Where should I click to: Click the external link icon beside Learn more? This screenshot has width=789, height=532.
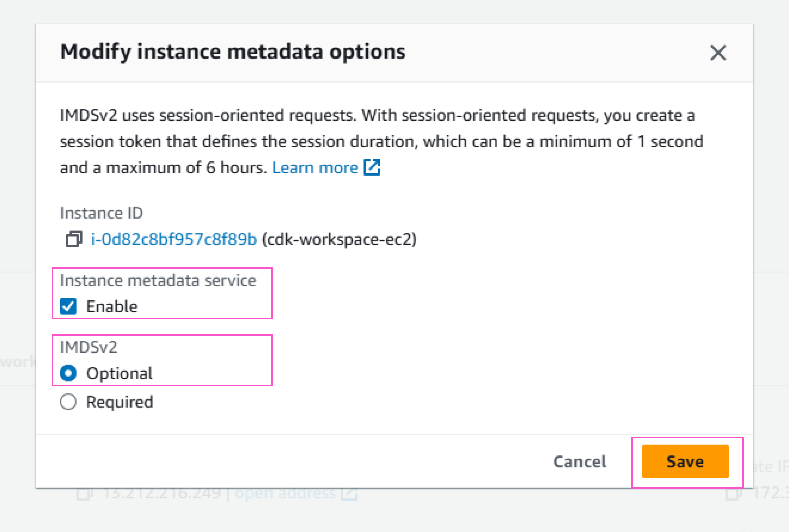[372, 167]
